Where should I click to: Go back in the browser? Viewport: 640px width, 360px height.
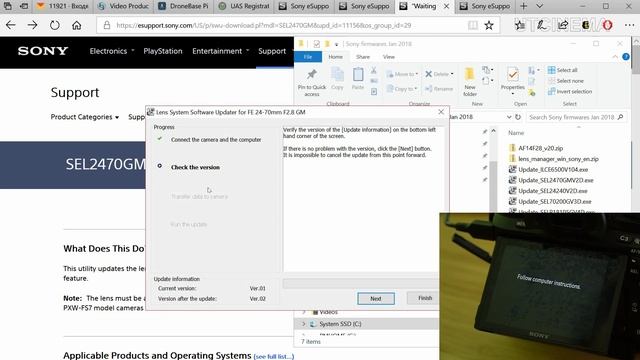pyautogui.click(x=11, y=25)
